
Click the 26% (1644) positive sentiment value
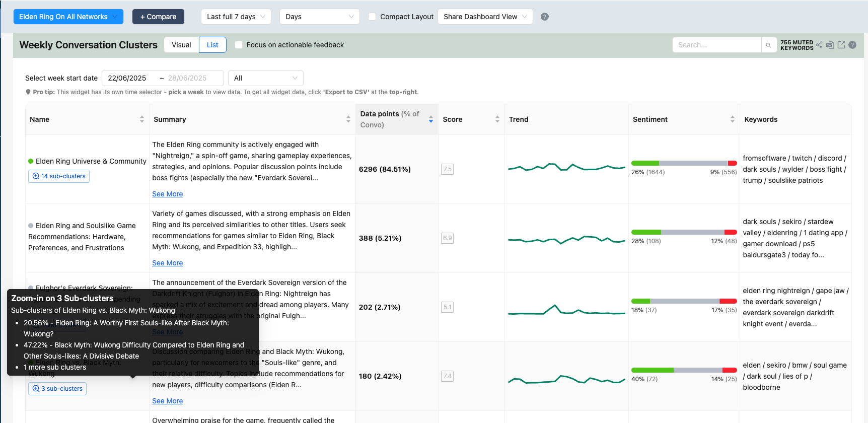pyautogui.click(x=648, y=172)
